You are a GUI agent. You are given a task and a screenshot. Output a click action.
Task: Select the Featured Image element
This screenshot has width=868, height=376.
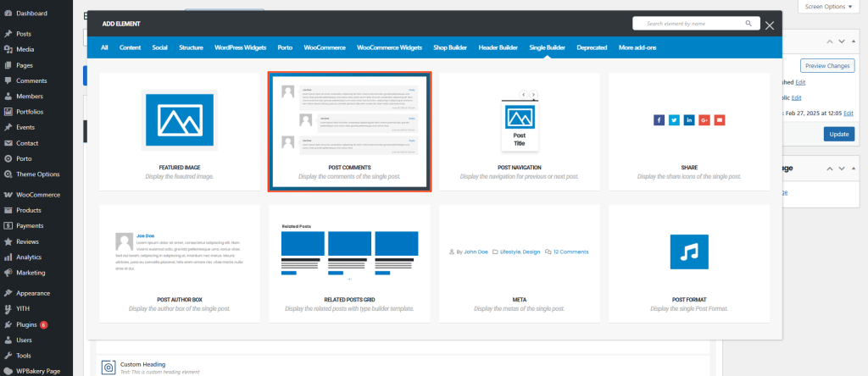tap(180, 130)
